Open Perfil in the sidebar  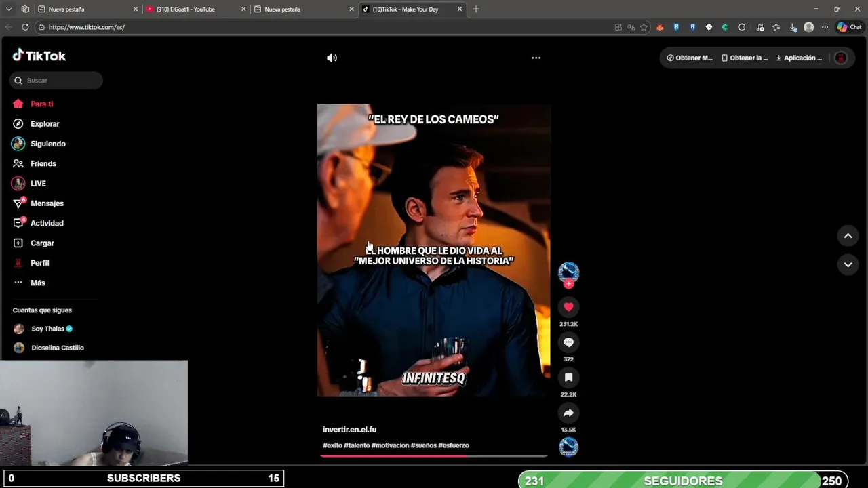point(39,263)
